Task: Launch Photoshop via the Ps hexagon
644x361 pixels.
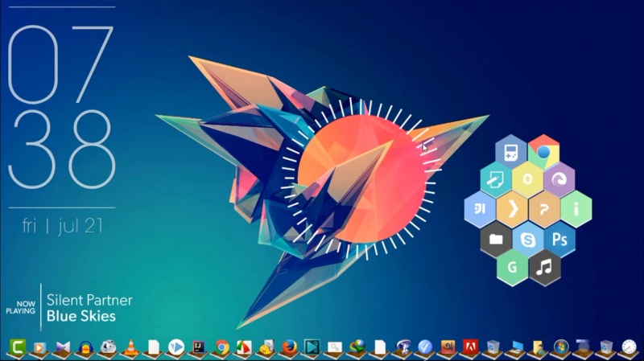Action: tap(559, 239)
